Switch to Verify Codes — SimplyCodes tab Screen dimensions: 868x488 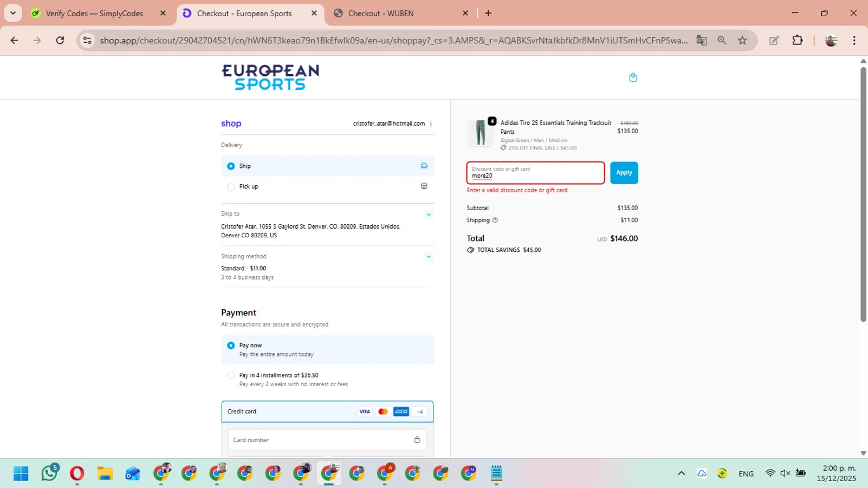pyautogui.click(x=94, y=13)
